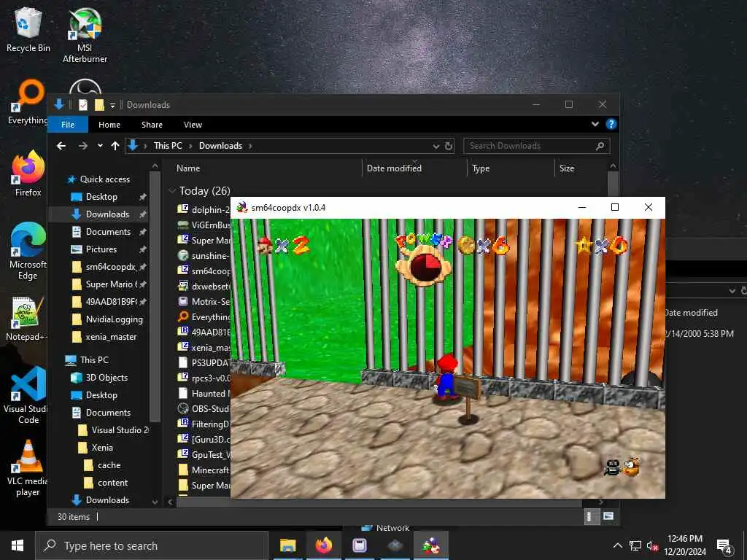Open the File tab in Explorer

tap(68, 124)
